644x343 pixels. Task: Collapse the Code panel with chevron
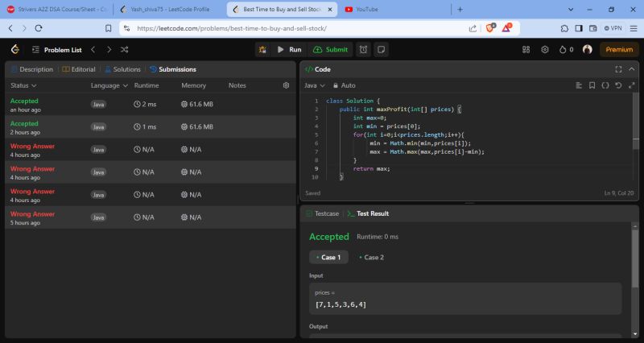[x=631, y=69]
